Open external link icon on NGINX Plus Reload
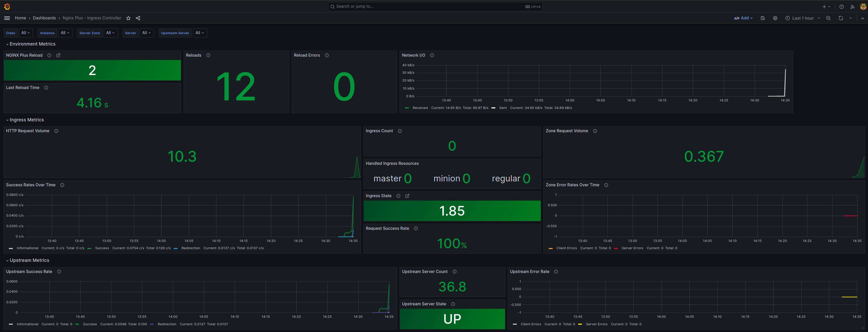The height and width of the screenshot is (332, 868). [58, 55]
